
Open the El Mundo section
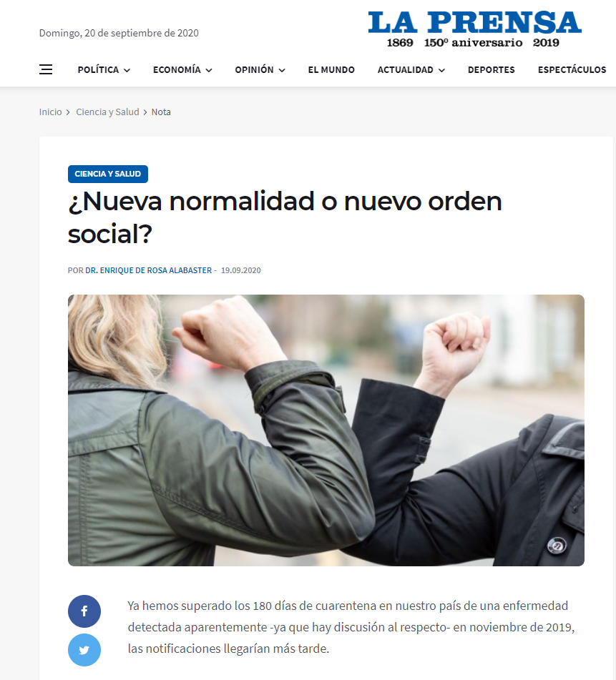pos(331,70)
